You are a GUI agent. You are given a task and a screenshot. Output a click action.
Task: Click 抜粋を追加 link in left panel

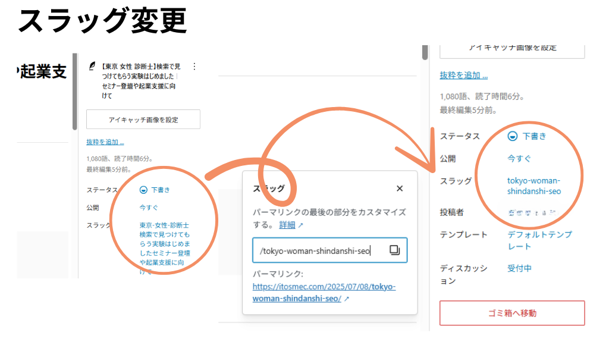point(105,142)
